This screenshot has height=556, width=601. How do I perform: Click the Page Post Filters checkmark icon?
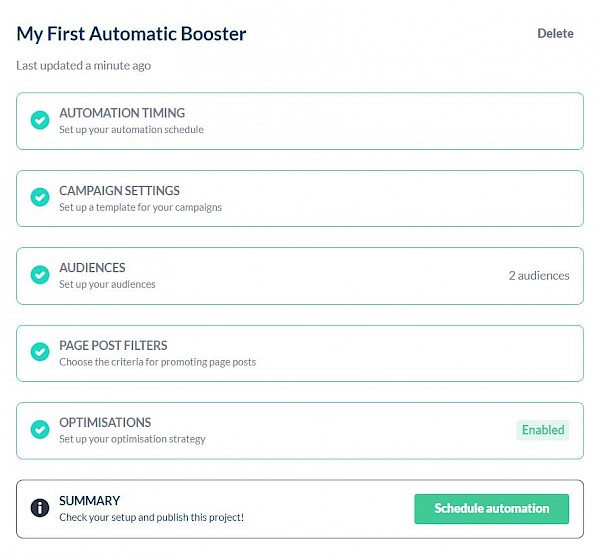[40, 352]
